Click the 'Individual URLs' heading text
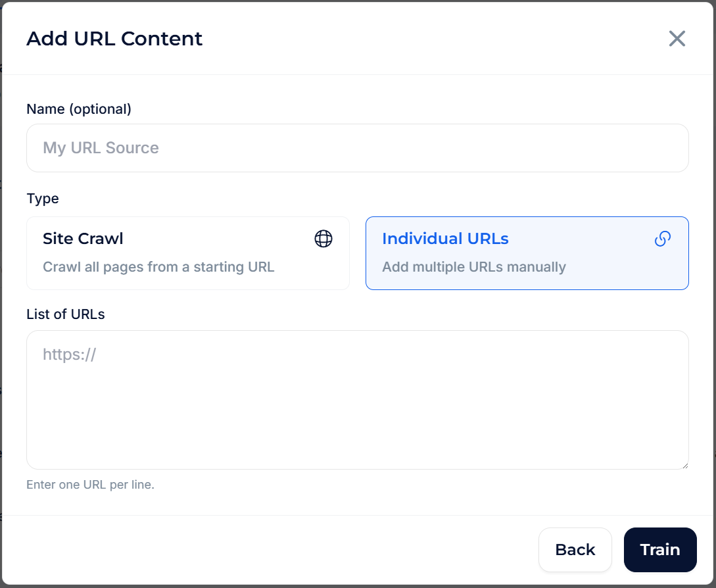Viewport: 716px width, 588px height. pos(445,239)
